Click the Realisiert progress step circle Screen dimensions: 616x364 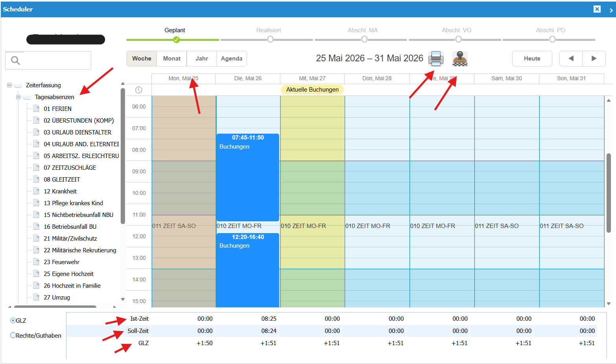(270, 39)
